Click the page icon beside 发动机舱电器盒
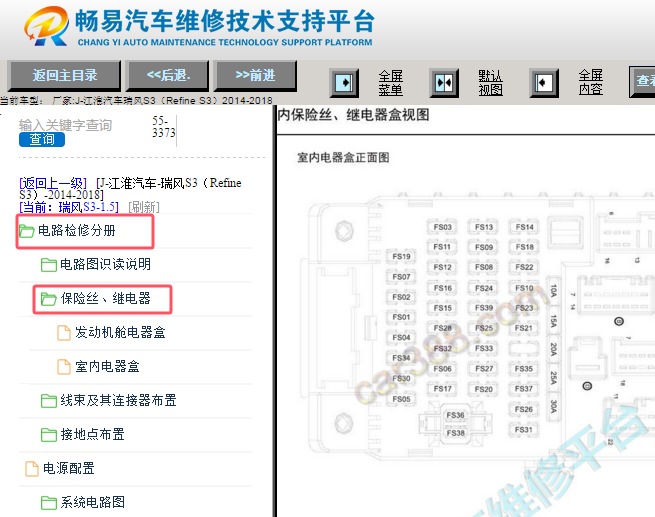The height and width of the screenshot is (517, 655). [x=63, y=333]
